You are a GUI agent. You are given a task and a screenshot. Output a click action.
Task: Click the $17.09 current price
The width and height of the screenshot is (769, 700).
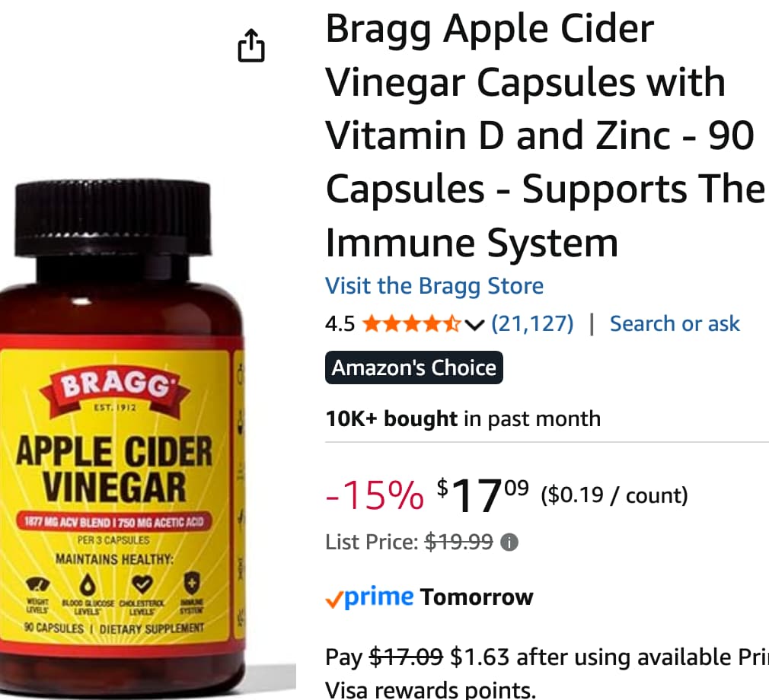pyautogui.click(x=483, y=495)
